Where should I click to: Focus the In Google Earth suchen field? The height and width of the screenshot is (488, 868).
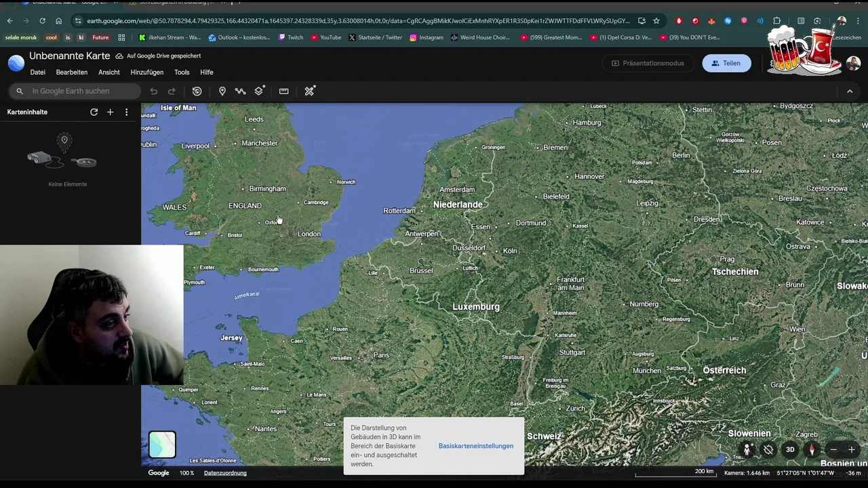(x=75, y=91)
